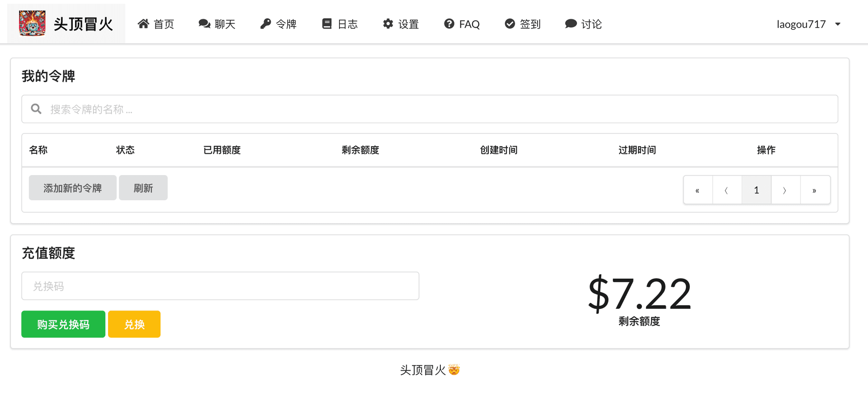Click the gear icon beside 设置
This screenshot has height=420, width=868.
(x=388, y=24)
